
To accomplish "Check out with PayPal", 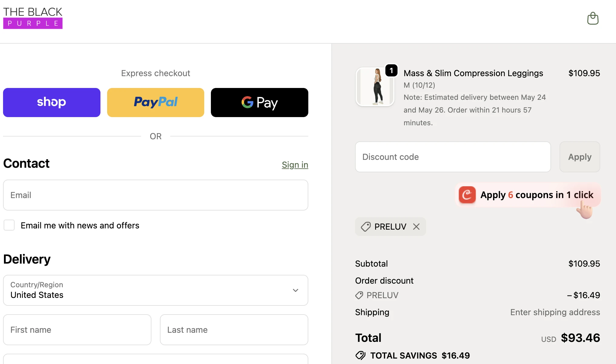I will tap(156, 103).
